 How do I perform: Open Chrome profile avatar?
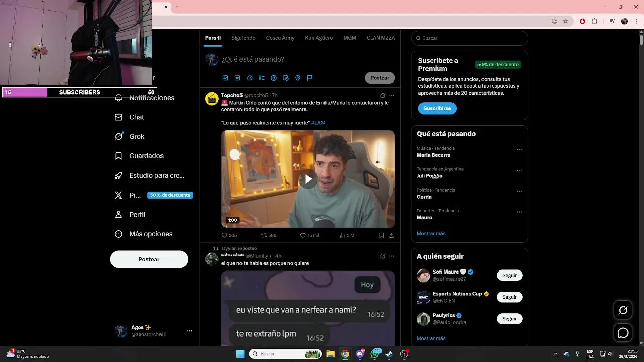(x=624, y=21)
